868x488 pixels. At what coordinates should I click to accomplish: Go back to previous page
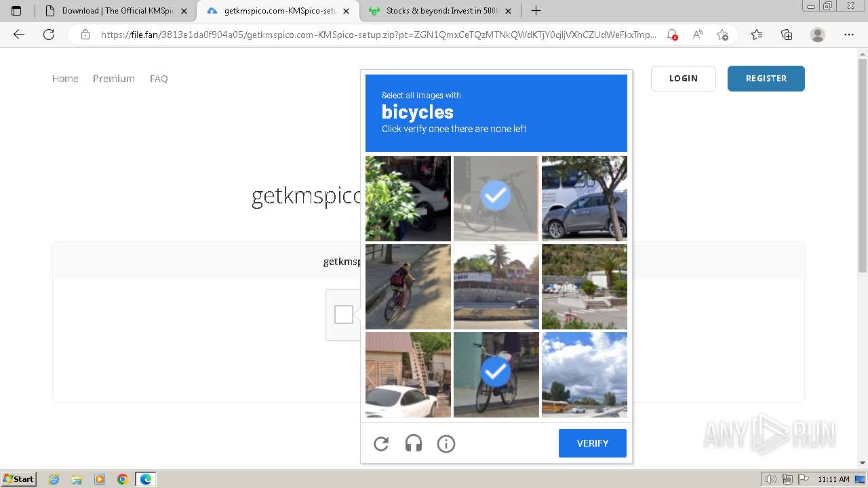click(19, 35)
